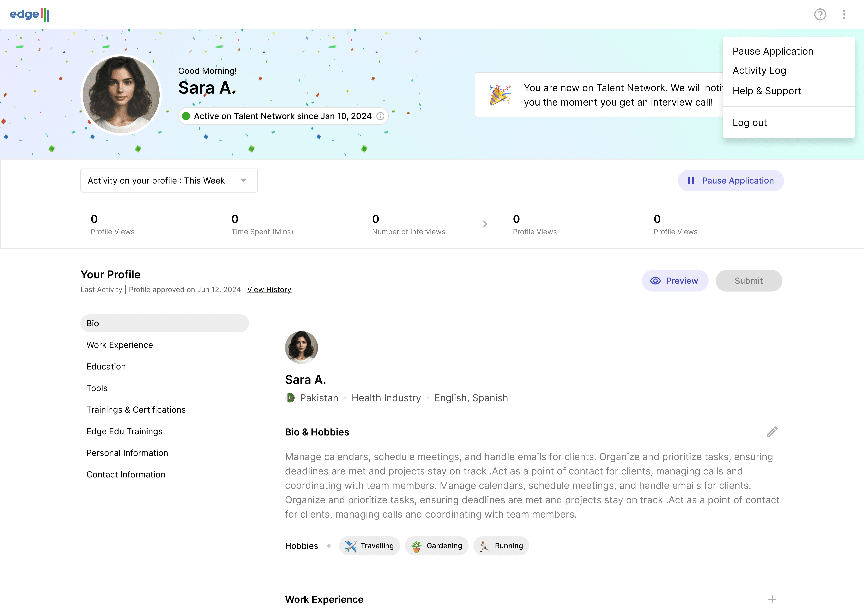Open the help question mark icon
Screen dimensions: 864x616
point(820,14)
